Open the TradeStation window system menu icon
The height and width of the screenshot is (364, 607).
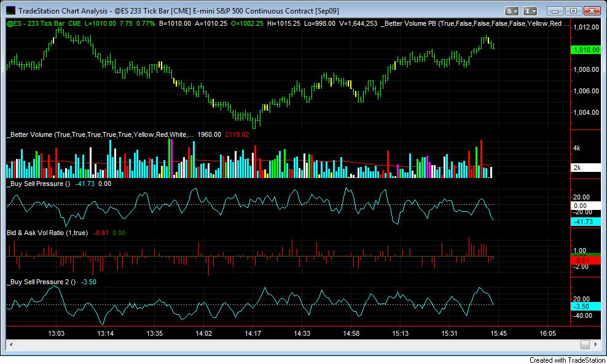(x=10, y=11)
